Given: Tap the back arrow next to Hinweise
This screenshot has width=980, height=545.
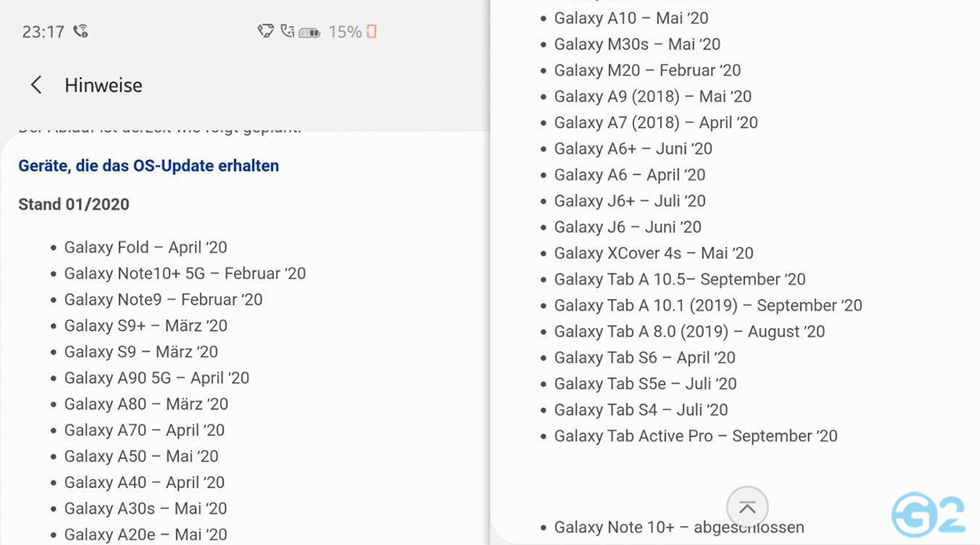Looking at the screenshot, I should point(36,85).
